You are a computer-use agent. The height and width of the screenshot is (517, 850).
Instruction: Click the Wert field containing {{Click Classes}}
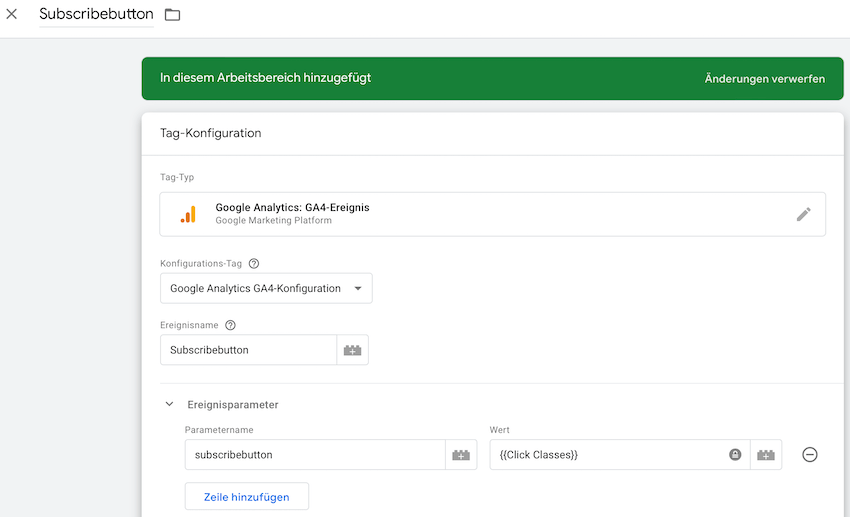[605, 455]
